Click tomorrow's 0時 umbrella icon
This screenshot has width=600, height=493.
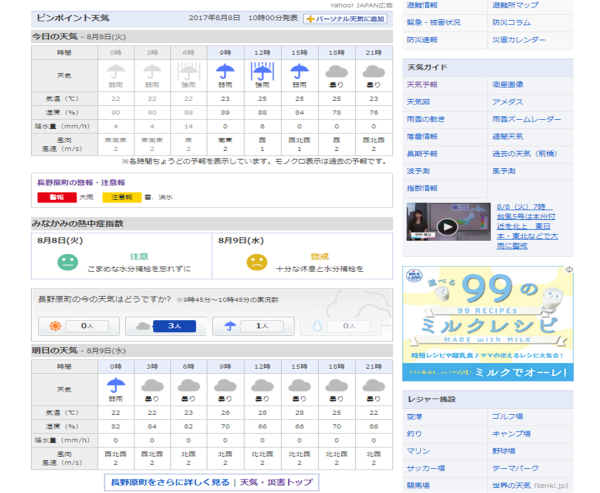(116, 385)
